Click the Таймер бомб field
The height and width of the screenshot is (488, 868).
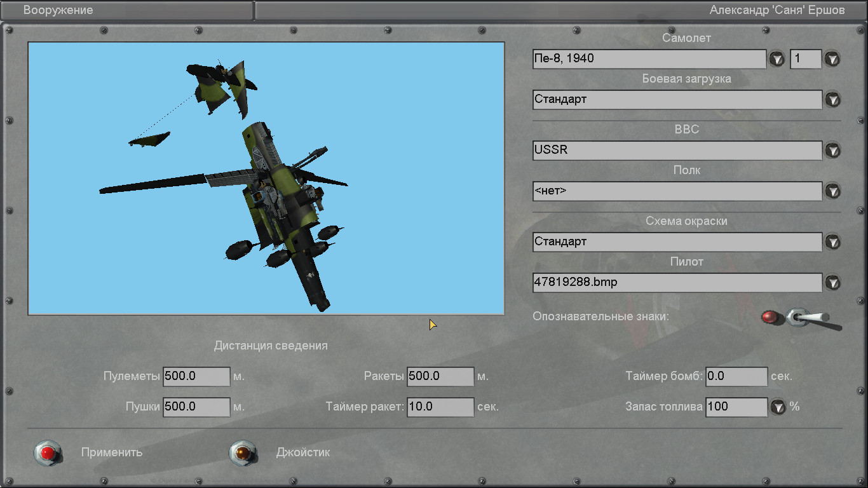[736, 376]
